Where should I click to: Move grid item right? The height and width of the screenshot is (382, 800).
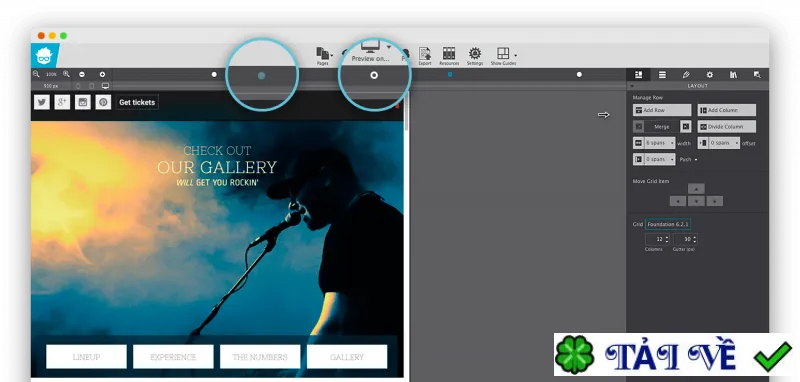pos(715,201)
